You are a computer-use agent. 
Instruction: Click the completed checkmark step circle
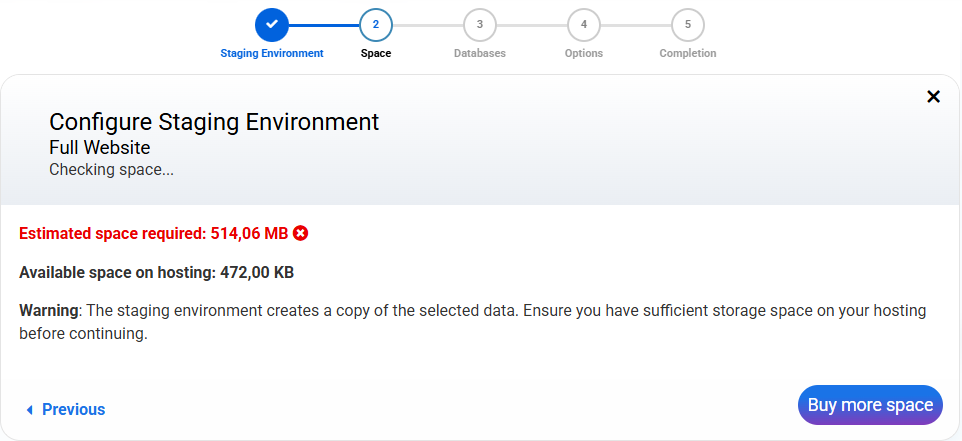click(272, 24)
